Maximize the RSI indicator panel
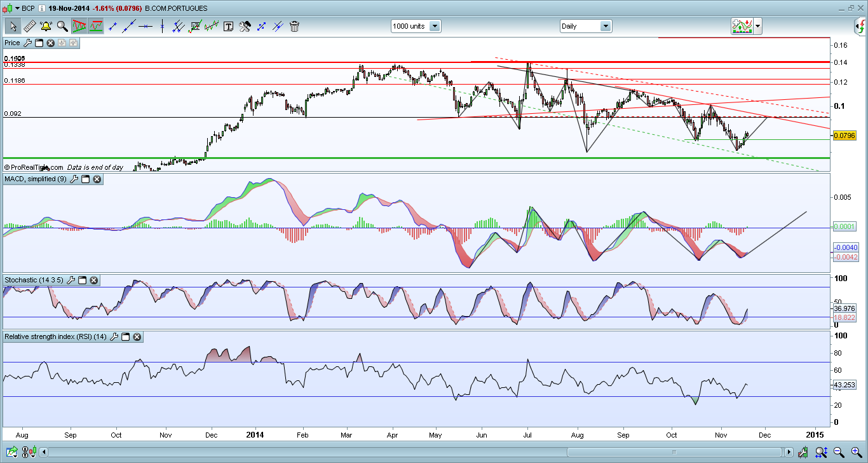Image resolution: width=868 pixels, height=463 pixels. click(125, 336)
